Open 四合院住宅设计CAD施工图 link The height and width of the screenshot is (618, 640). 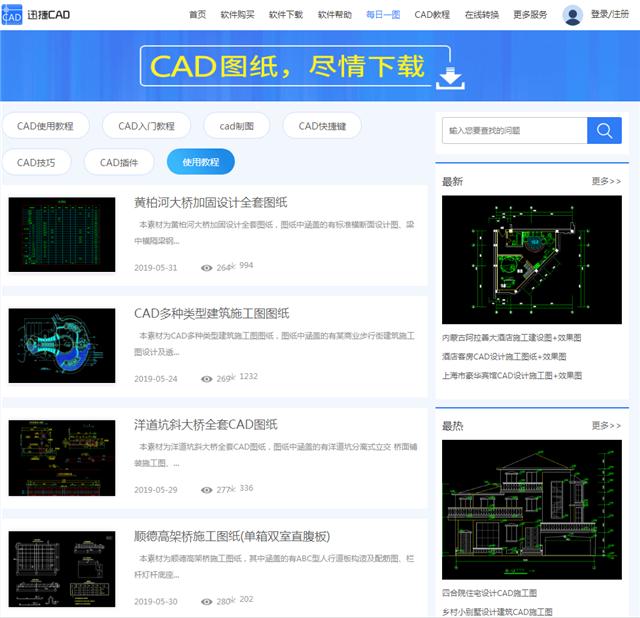point(489,593)
